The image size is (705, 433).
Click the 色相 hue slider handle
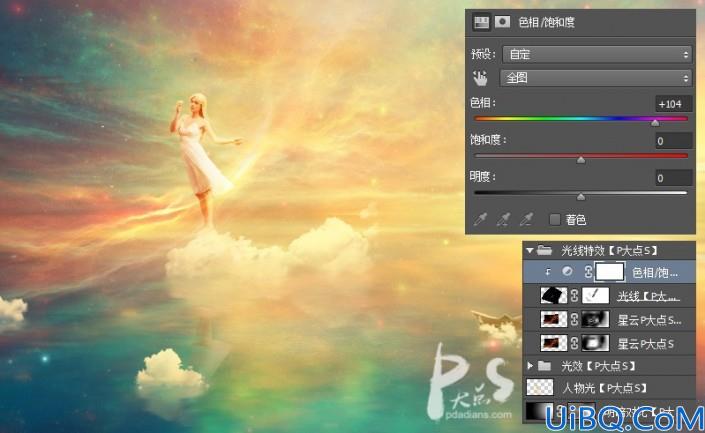tap(655, 122)
